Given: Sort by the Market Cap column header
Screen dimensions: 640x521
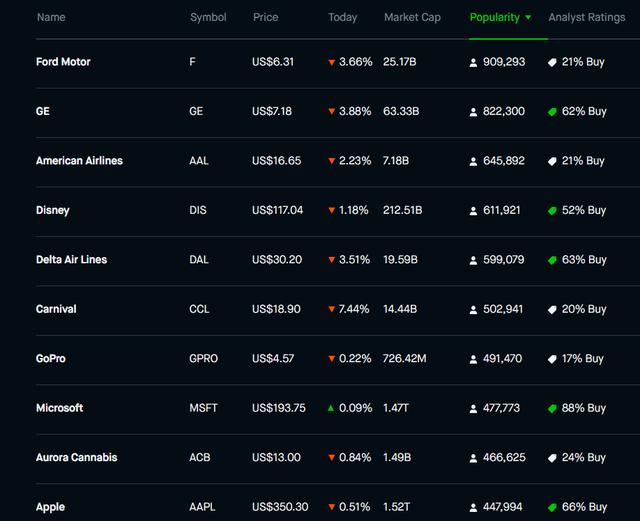Looking at the screenshot, I should [x=412, y=17].
